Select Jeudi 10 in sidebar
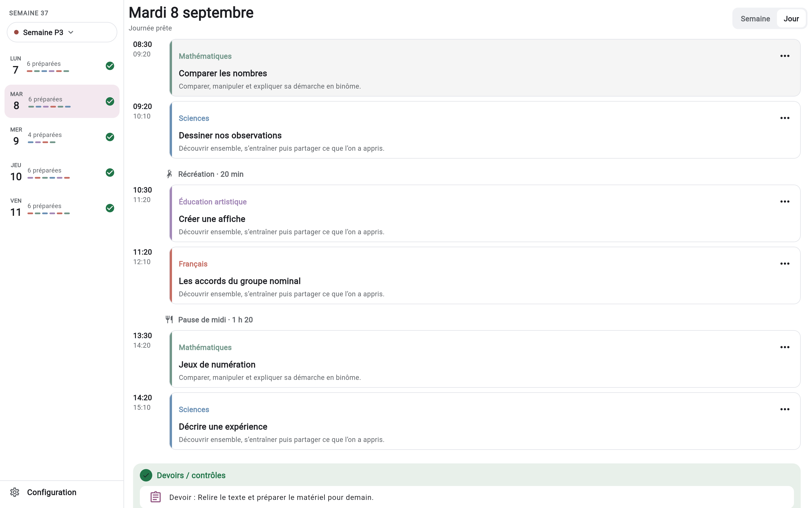The image size is (812, 508). [x=62, y=172]
